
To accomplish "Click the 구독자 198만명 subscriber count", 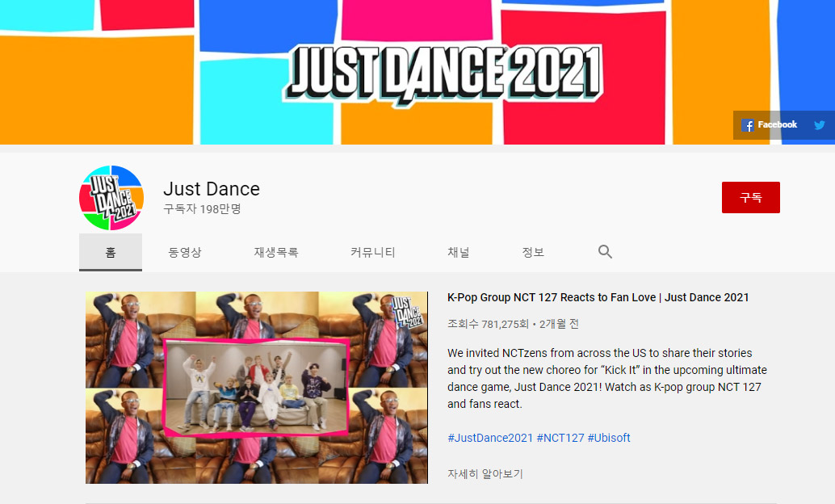I will click(202, 209).
